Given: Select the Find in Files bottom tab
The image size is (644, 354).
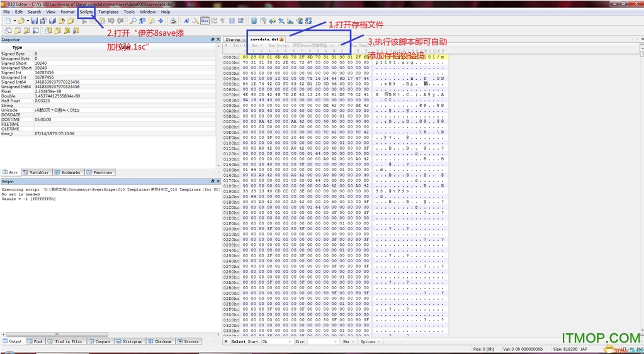Looking at the screenshot, I should [65, 341].
